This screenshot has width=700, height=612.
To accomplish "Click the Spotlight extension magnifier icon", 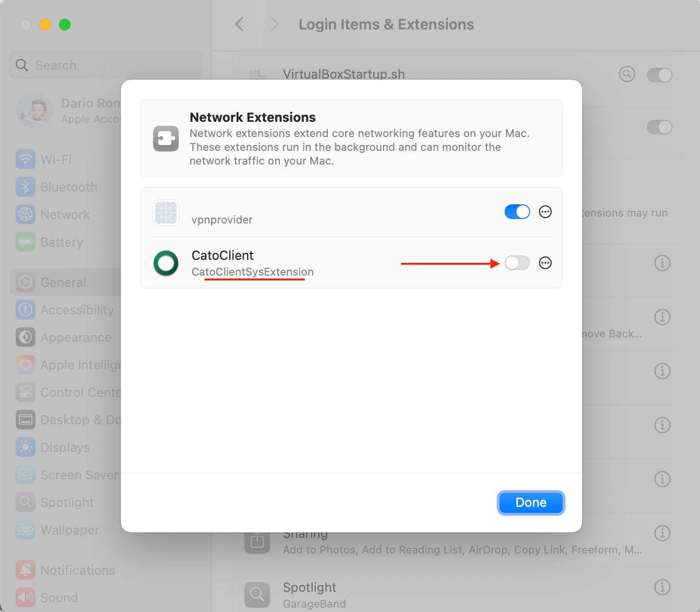I will coord(257,594).
